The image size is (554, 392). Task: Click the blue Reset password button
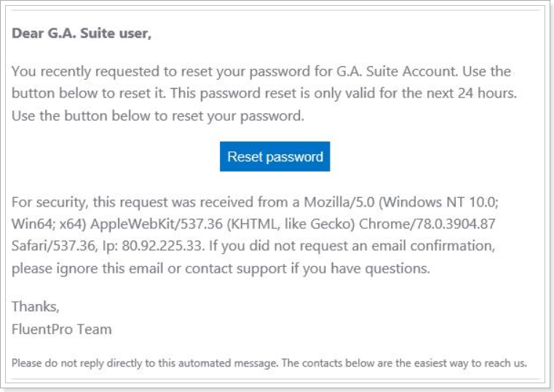pos(275,156)
